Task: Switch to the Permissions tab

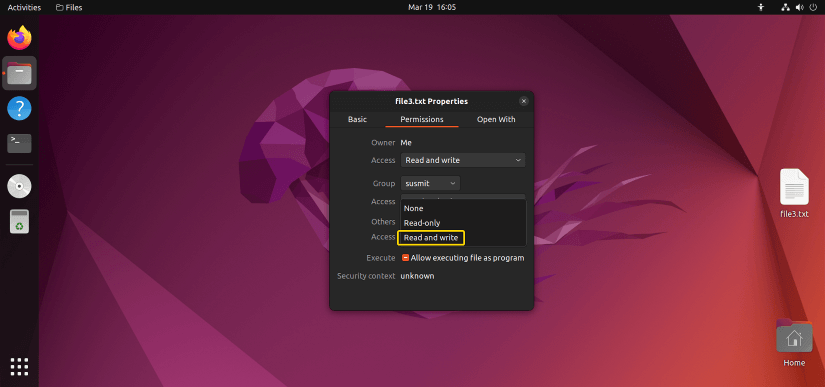Action: point(421,119)
